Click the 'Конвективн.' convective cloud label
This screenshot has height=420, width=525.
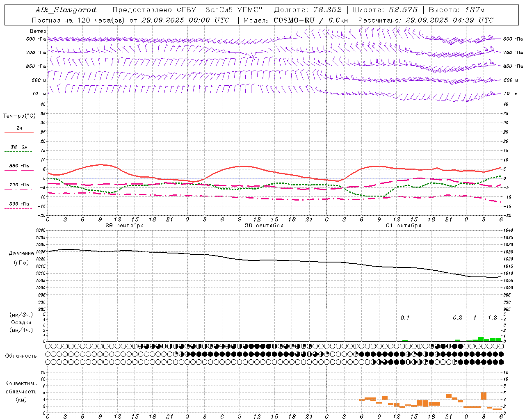coord(21,383)
